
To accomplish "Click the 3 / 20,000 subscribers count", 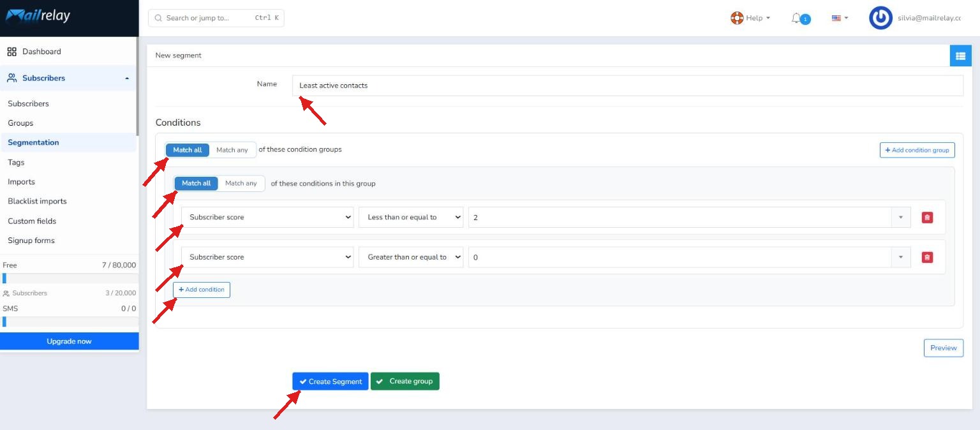I will tap(121, 293).
